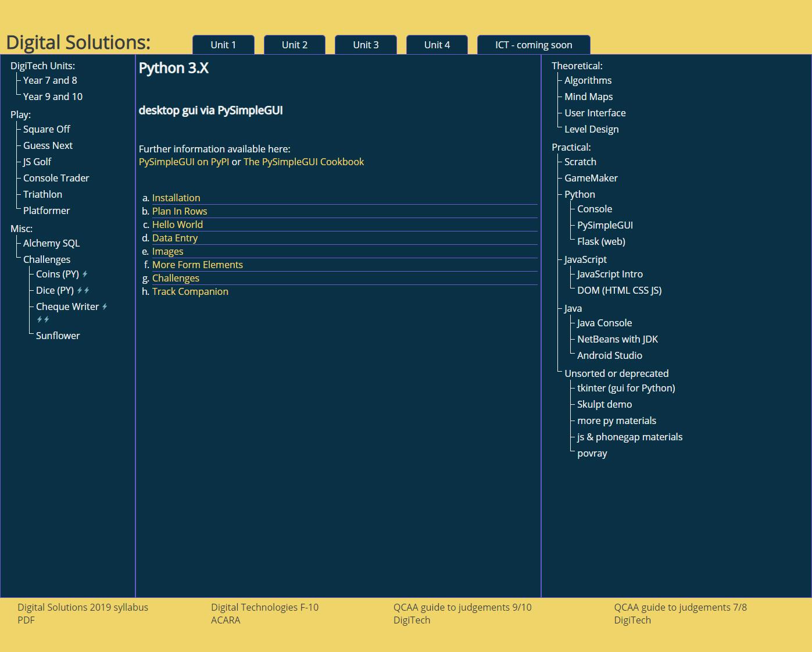Open The PySimpleGUI Cookbook link
The width and height of the screenshot is (812, 652).
coord(304,162)
